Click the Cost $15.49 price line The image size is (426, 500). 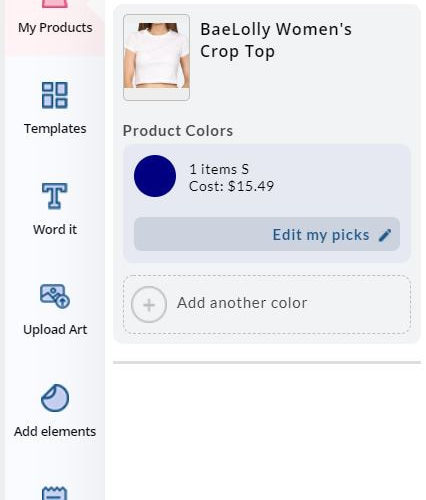231,186
